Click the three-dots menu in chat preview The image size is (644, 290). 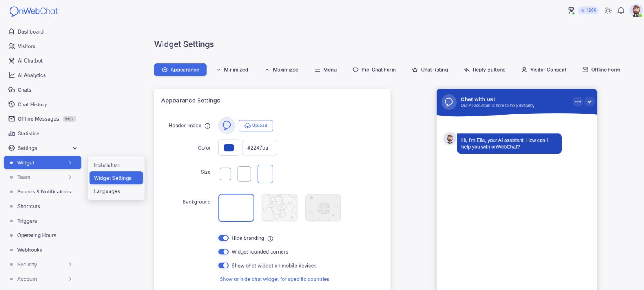(578, 101)
